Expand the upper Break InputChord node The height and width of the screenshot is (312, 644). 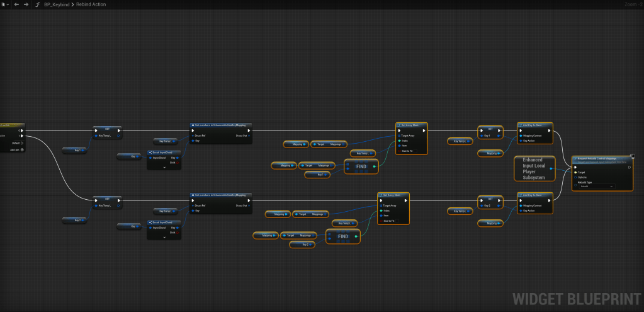[x=164, y=167]
